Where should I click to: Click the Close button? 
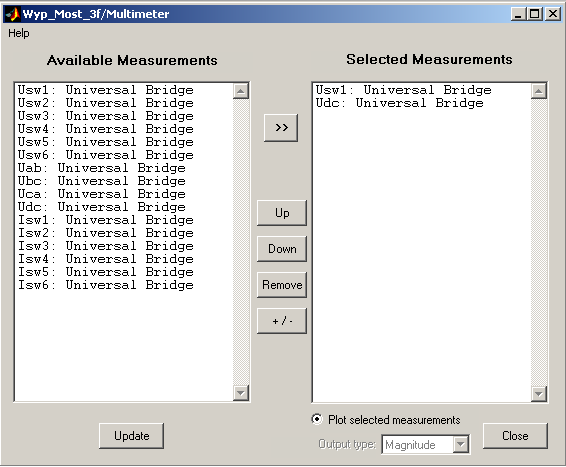[x=515, y=436]
